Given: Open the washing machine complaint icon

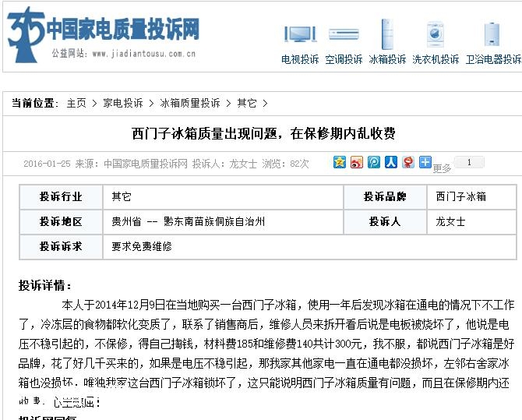Looking at the screenshot, I should 435,34.
